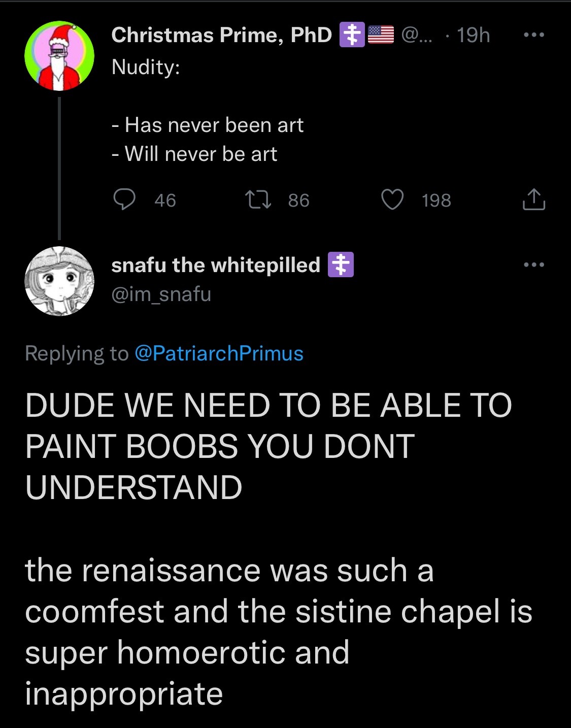Click the 46 replies count
571x728 pixels.
(165, 201)
